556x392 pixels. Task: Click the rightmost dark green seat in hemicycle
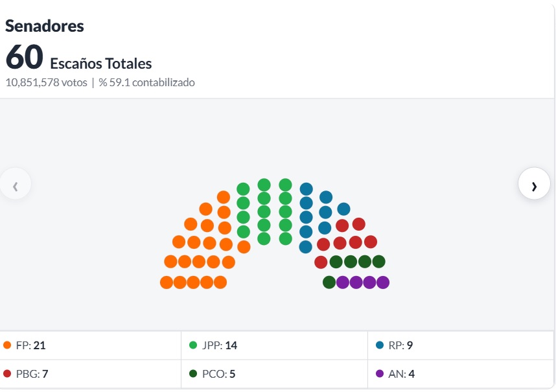[x=378, y=262]
